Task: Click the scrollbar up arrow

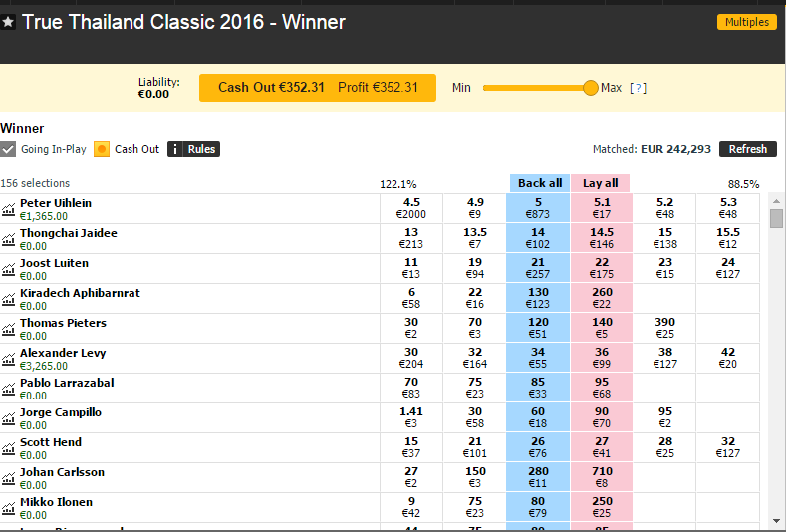Action: pyautogui.click(x=776, y=201)
